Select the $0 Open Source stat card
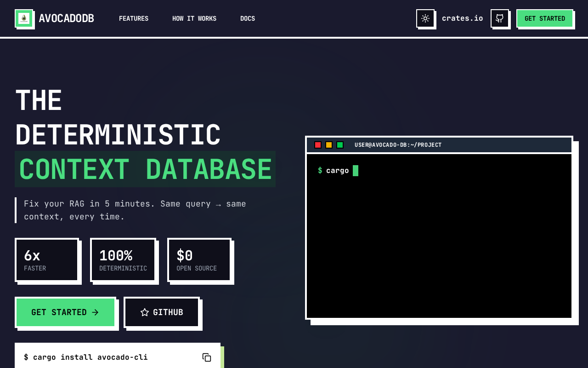 199,260
